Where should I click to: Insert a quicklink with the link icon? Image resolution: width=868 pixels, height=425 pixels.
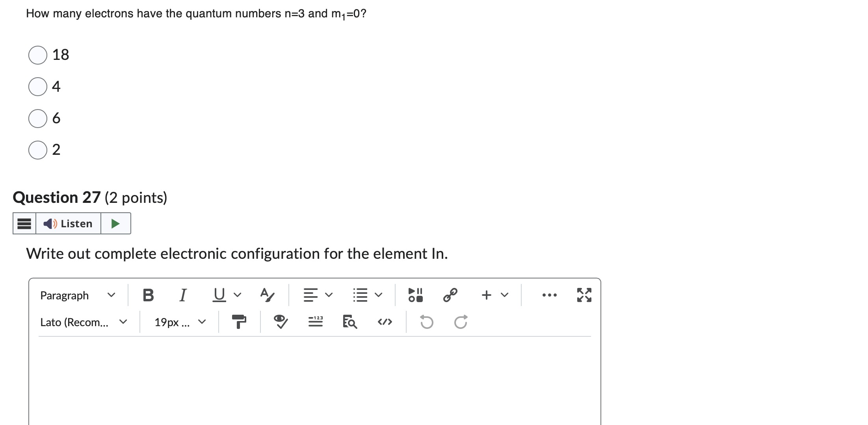coord(450,295)
